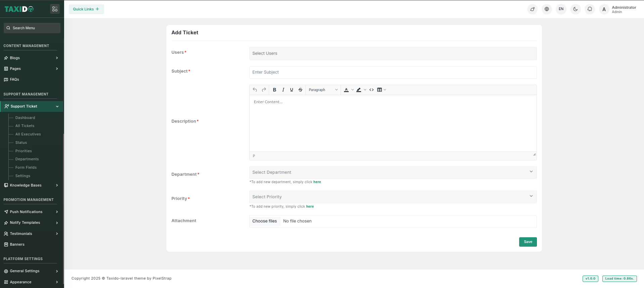
Task: Open the Select Department dropdown
Action: [393, 172]
